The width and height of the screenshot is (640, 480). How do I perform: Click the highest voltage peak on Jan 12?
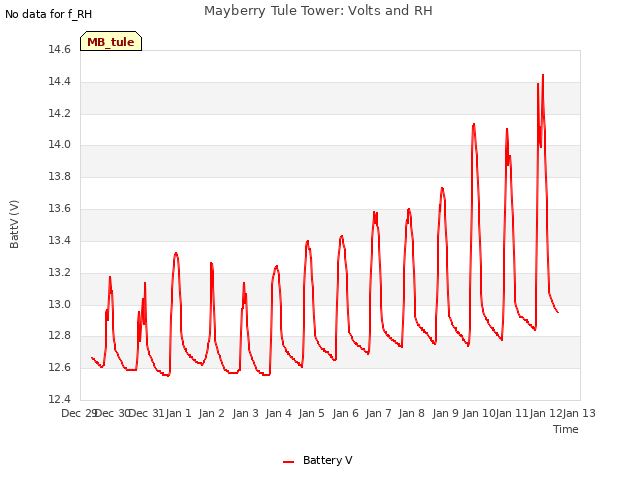(x=543, y=75)
